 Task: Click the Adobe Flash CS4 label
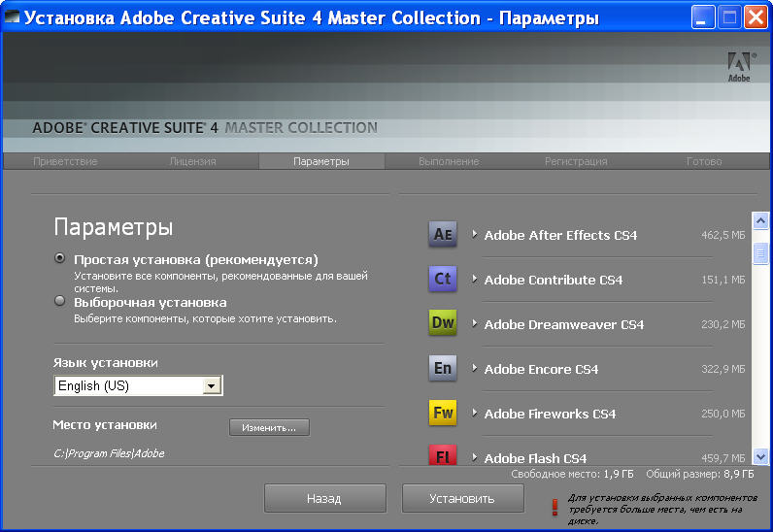click(x=535, y=458)
